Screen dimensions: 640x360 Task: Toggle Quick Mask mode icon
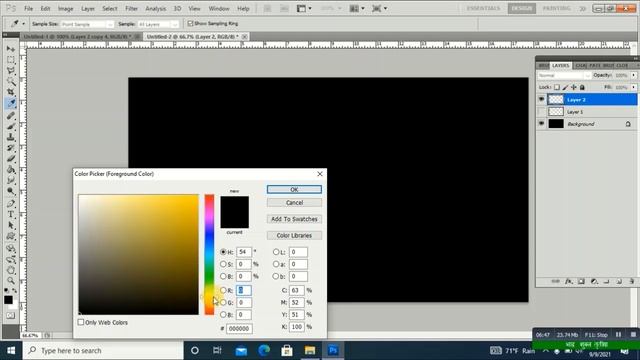click(11, 316)
